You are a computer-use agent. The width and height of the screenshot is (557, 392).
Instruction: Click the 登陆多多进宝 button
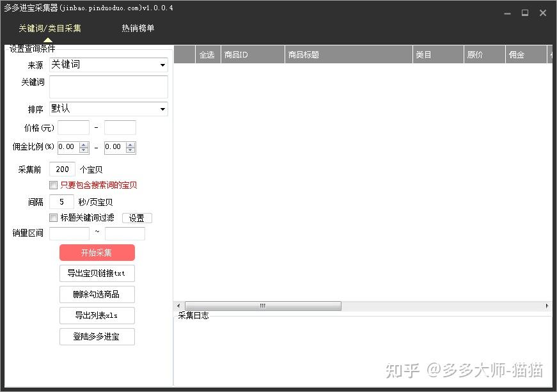(x=97, y=336)
